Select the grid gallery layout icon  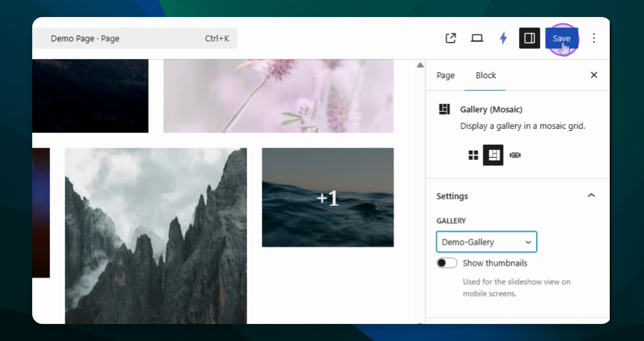(x=473, y=155)
